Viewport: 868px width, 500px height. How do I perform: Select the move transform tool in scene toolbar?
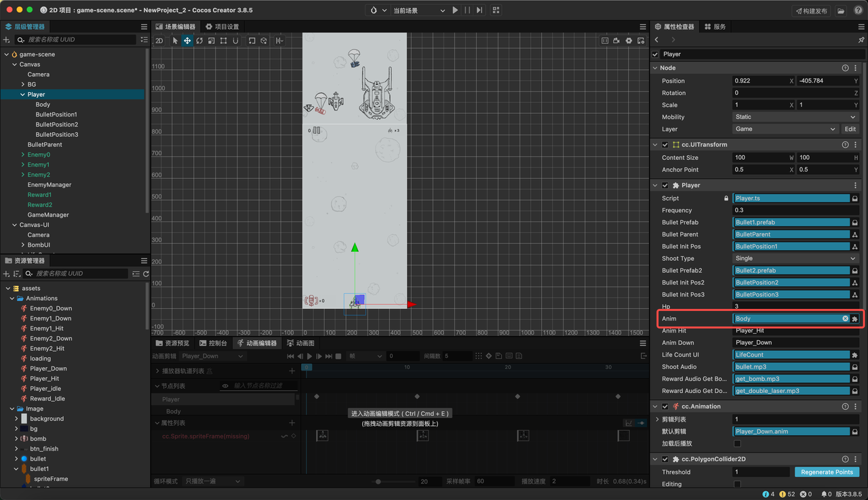[187, 41]
